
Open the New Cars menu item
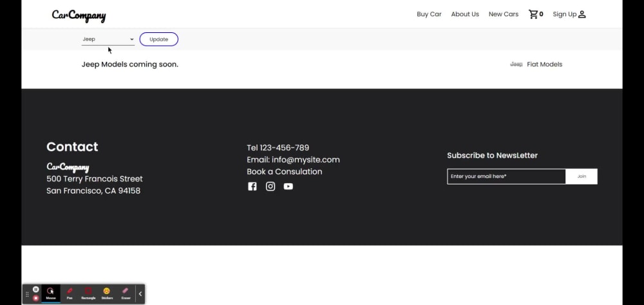504,14
